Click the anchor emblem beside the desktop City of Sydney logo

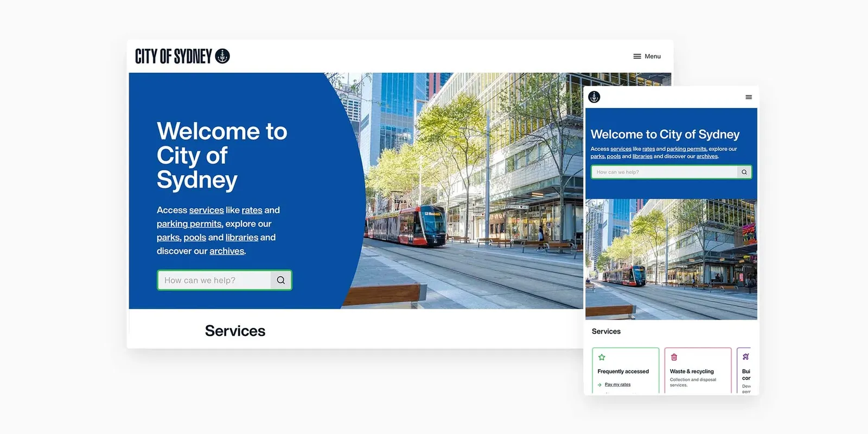222,56
